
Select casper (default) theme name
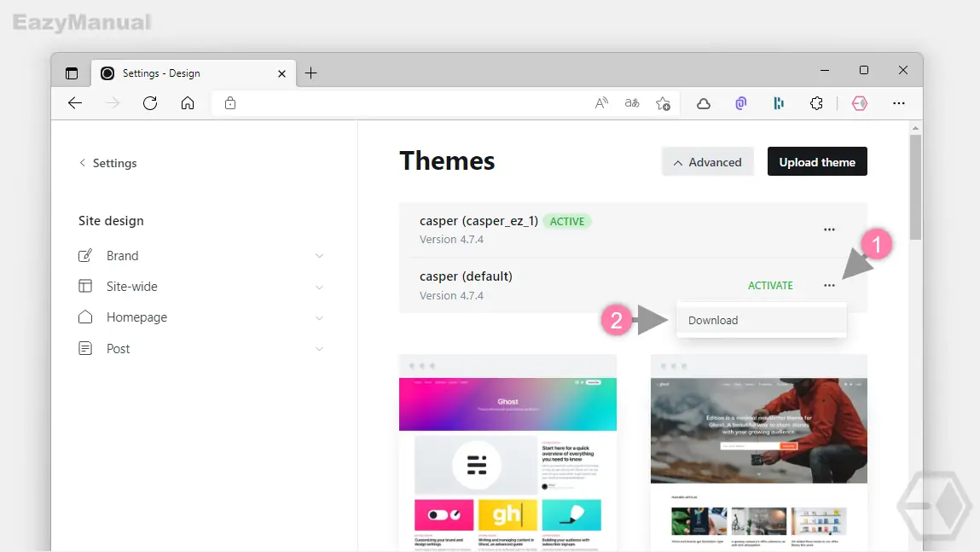point(466,276)
